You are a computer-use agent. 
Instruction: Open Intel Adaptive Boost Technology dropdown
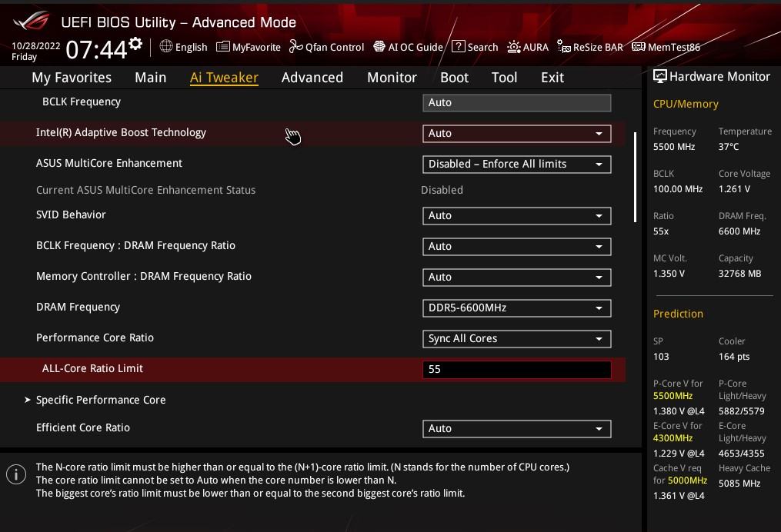point(516,133)
